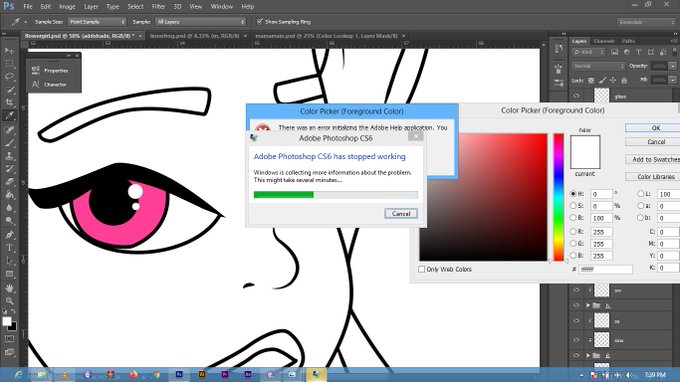Toggle Show Sampling Ring checkbox

[260, 21]
